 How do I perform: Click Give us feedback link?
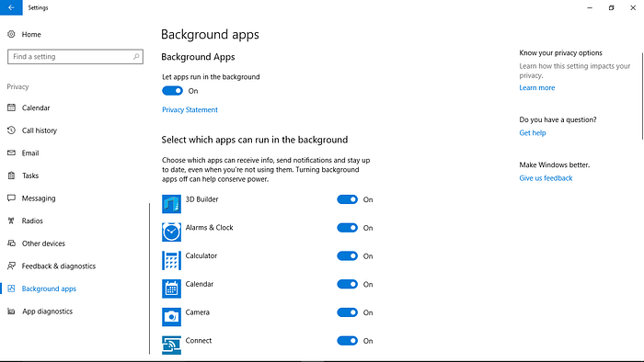546,178
